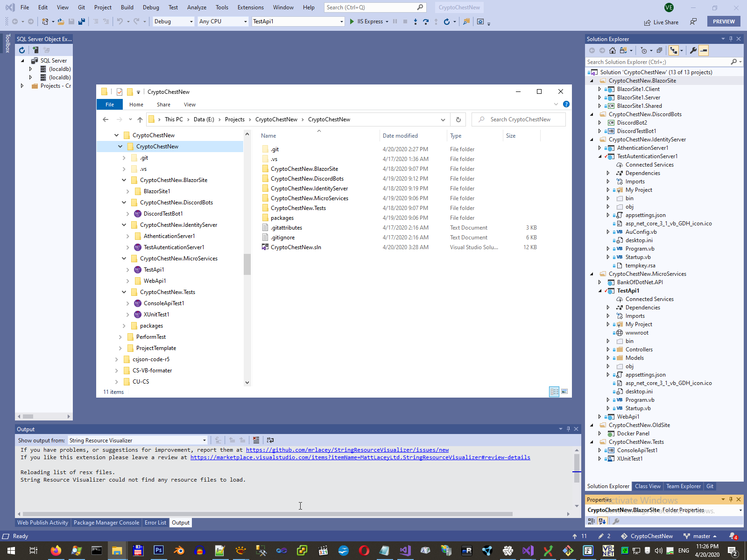
Task: Toggle auto-hide pin on Output panel
Action: click(x=568, y=429)
